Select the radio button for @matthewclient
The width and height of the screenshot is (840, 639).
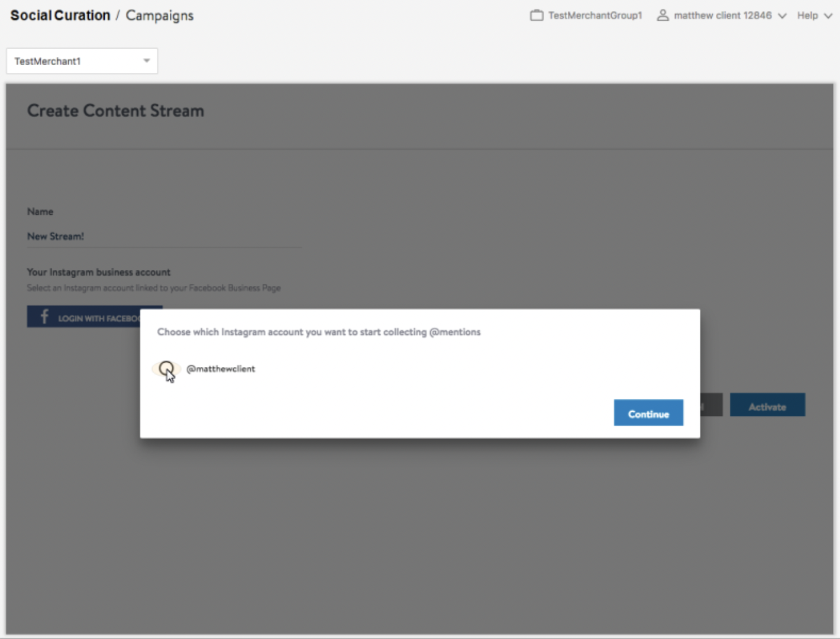[166, 369]
